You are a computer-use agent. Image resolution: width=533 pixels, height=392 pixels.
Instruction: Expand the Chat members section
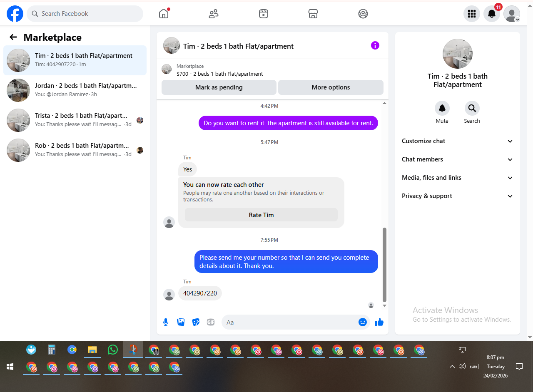[457, 159]
